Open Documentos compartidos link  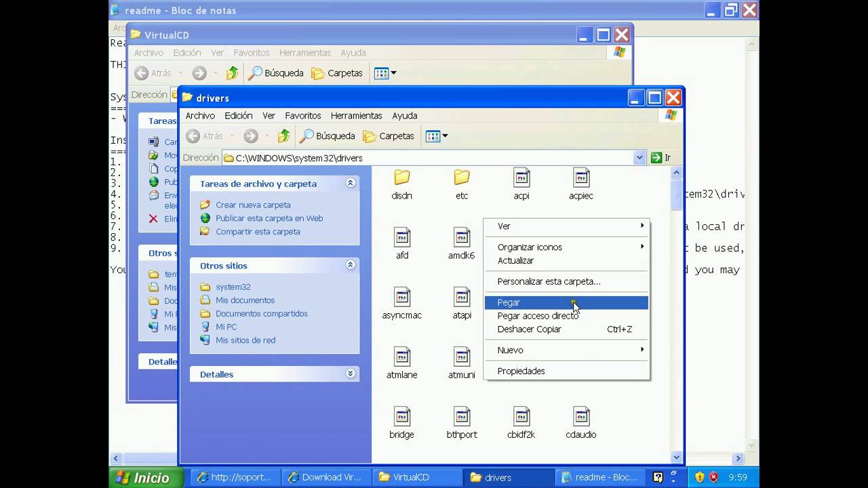point(262,313)
